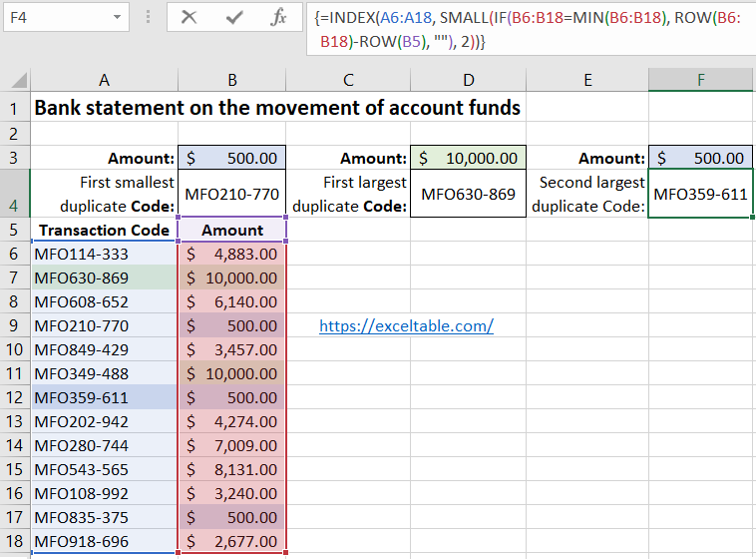The height and width of the screenshot is (559, 756).
Task: Select cell with code MFO630-869 in column A
Action: 104,278
